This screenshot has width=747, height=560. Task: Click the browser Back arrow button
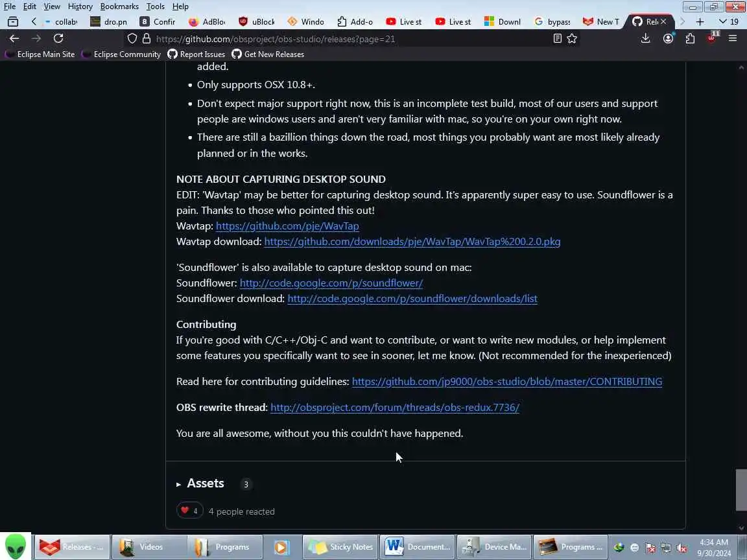pyautogui.click(x=14, y=39)
